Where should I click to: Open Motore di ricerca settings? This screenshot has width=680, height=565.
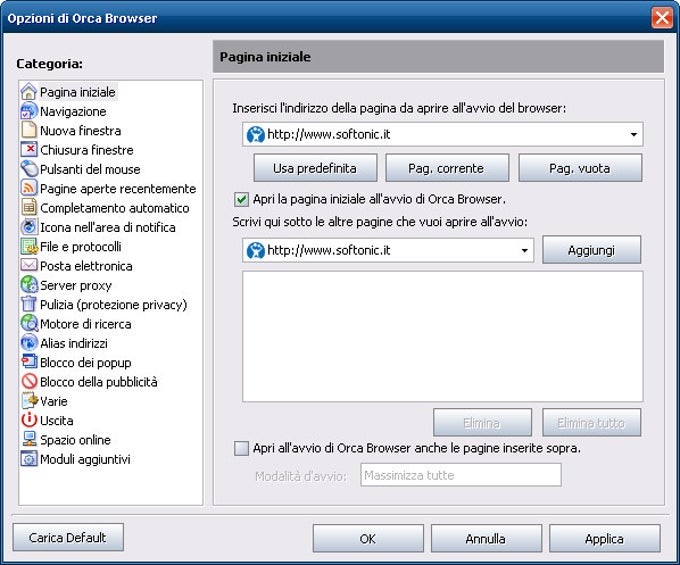tap(85, 324)
